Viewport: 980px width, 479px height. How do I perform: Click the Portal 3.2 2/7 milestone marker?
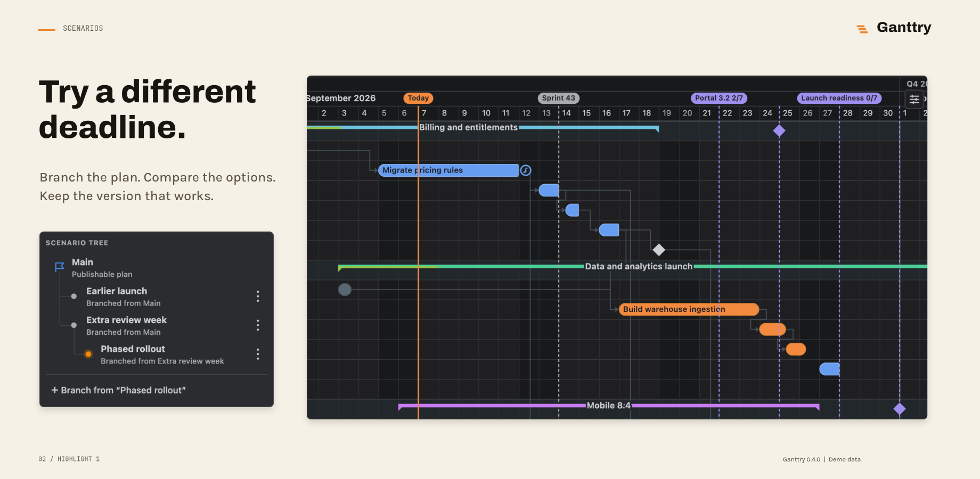click(x=719, y=98)
